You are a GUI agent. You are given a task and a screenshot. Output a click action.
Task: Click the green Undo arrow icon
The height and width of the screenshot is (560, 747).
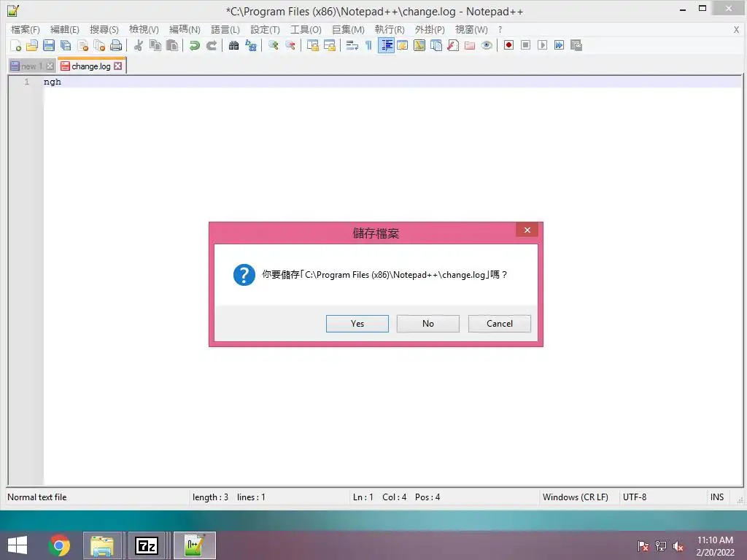click(x=194, y=45)
